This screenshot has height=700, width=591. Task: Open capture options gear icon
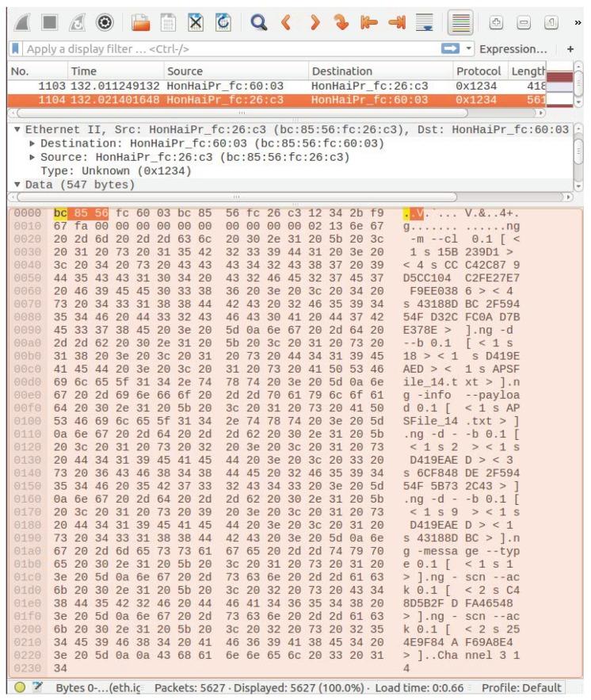[105, 22]
